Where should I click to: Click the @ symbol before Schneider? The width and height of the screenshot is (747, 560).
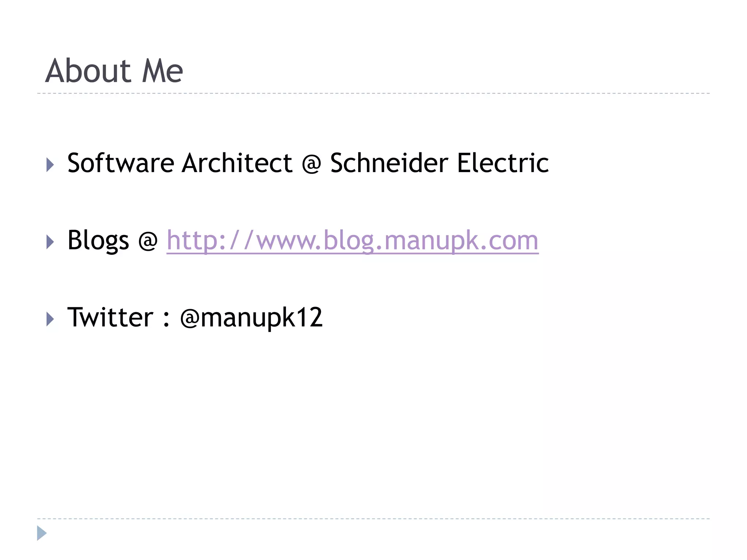pyautogui.click(x=311, y=164)
